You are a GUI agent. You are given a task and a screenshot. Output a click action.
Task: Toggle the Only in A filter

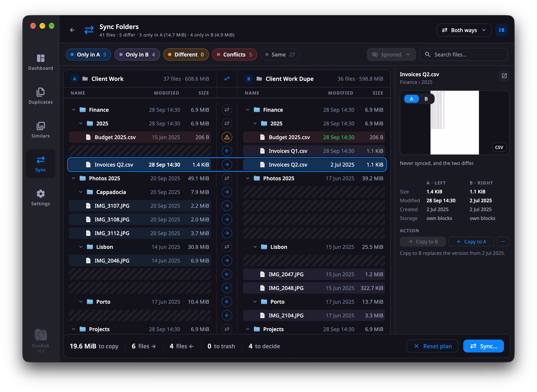coord(88,55)
